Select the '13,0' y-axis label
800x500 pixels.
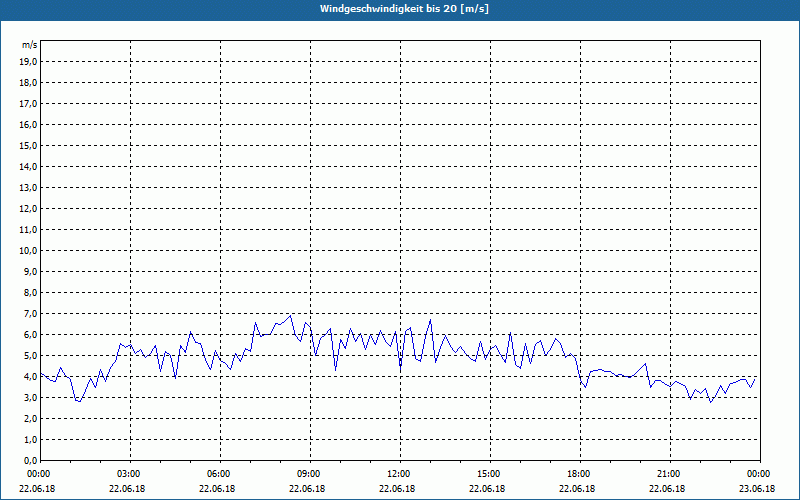tap(28, 187)
